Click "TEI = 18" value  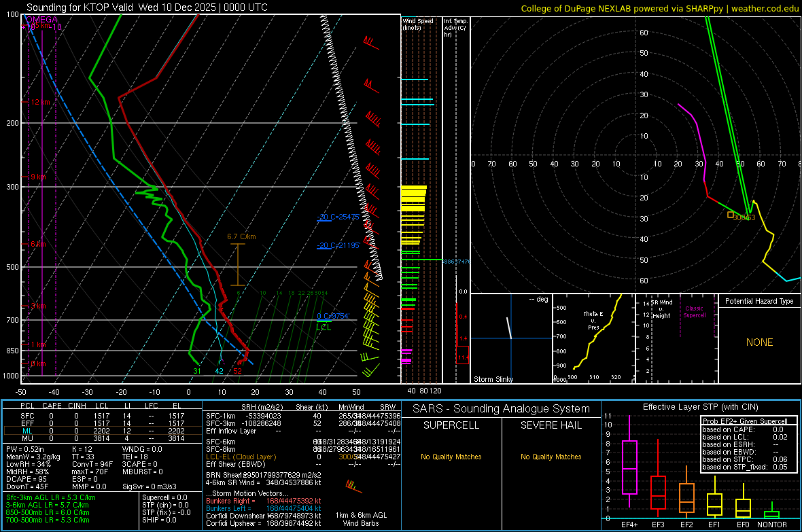pyautogui.click(x=135, y=457)
